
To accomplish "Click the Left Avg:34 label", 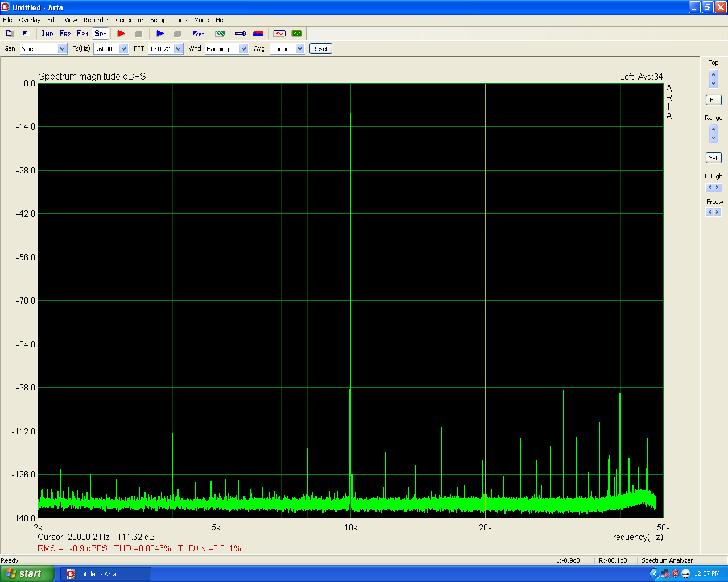I will (x=642, y=77).
